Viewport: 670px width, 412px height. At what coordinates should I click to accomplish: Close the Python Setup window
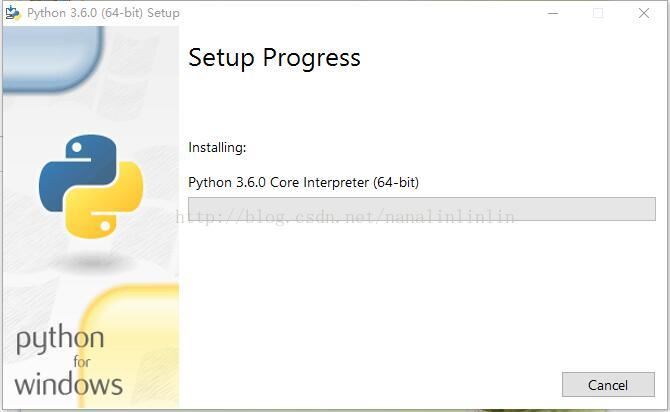[644, 14]
